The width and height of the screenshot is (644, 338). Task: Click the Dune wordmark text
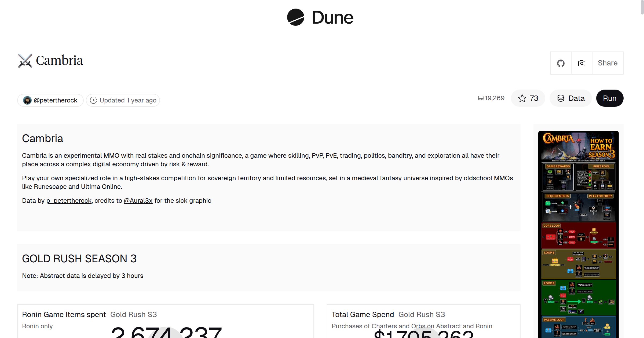(x=332, y=18)
